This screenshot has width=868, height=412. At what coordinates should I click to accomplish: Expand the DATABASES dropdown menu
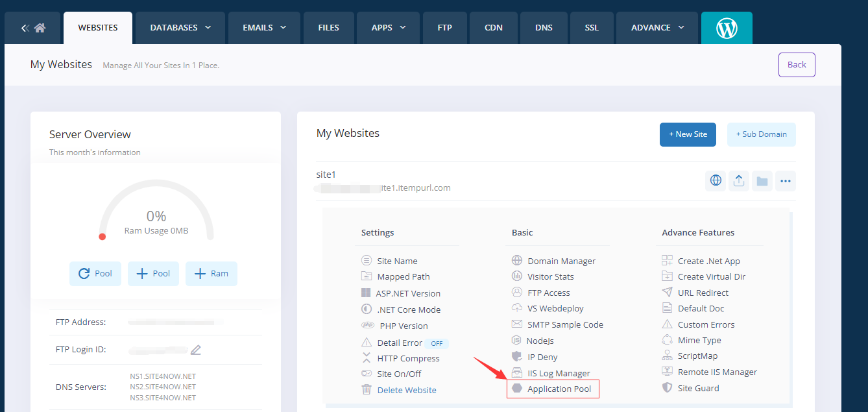pyautogui.click(x=180, y=28)
